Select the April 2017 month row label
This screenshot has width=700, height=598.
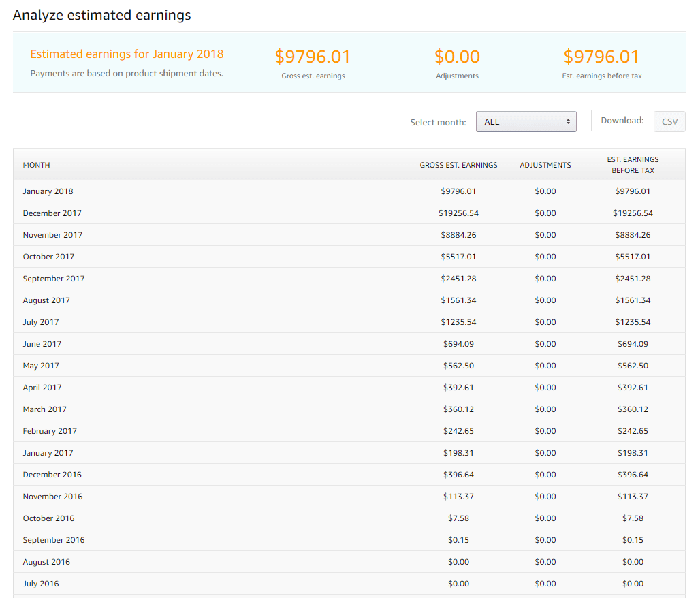pos(42,388)
